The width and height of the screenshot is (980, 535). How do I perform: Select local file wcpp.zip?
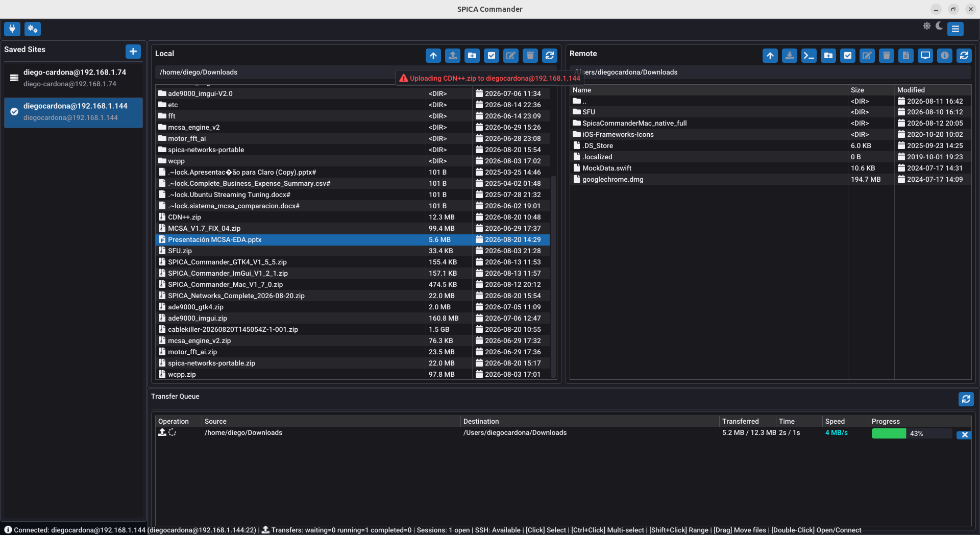pos(353,374)
